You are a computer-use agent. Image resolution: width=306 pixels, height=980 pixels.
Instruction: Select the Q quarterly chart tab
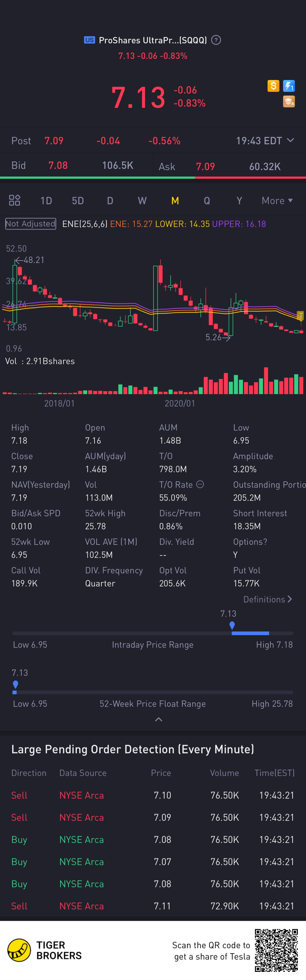(207, 201)
